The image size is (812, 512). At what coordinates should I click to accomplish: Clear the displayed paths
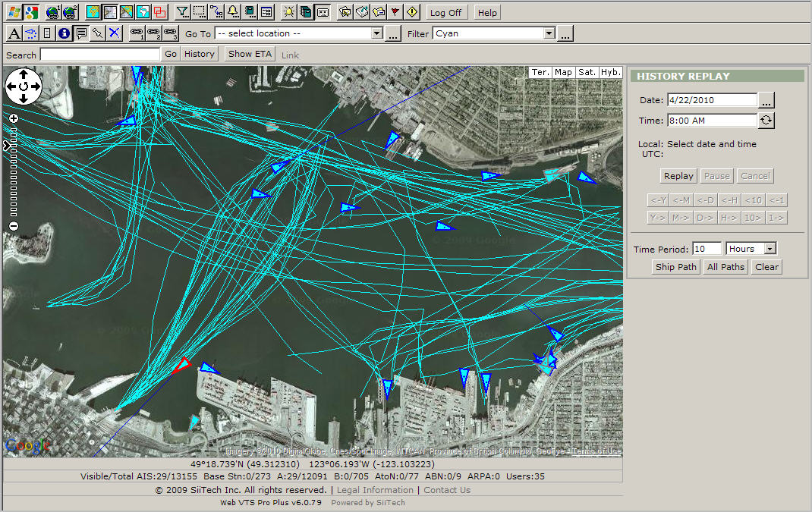[x=766, y=267]
